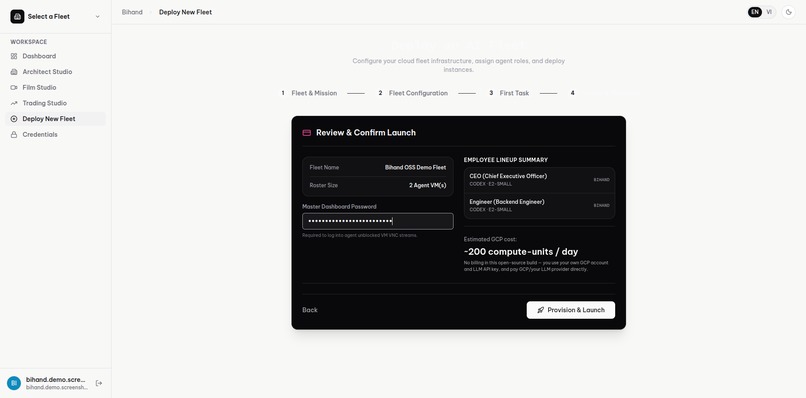Click the rocket icon on Provision & Launch

pos(540,310)
